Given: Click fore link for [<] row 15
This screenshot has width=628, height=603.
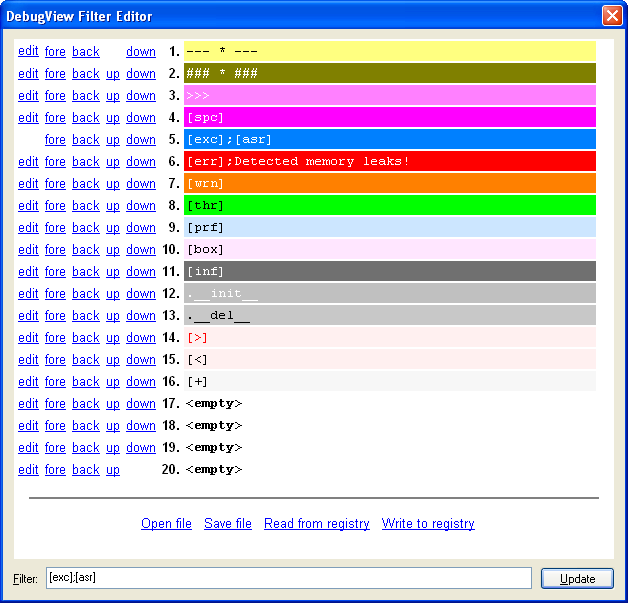Looking at the screenshot, I should click(55, 360).
